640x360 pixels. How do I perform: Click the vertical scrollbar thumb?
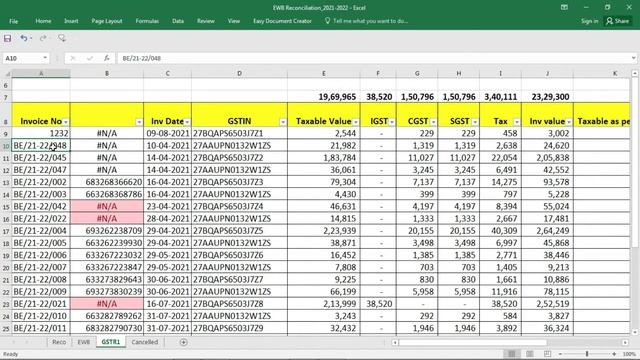pyautogui.click(x=635, y=162)
